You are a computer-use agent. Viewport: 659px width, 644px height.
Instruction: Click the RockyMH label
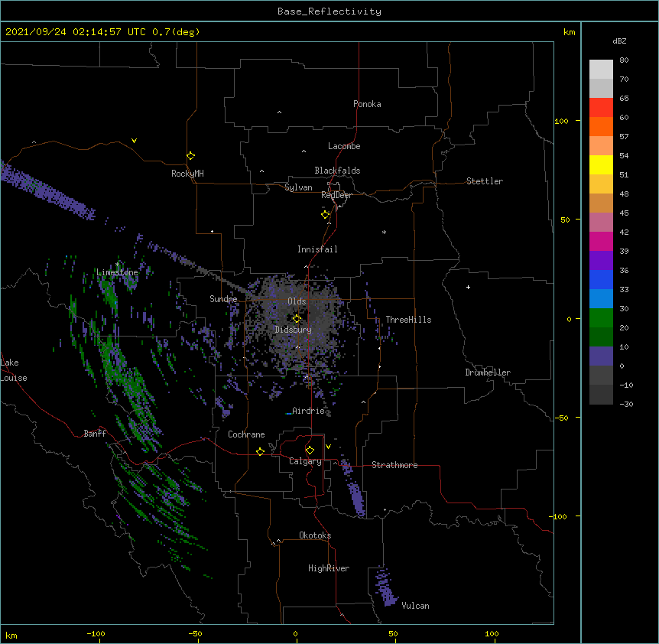tap(187, 174)
